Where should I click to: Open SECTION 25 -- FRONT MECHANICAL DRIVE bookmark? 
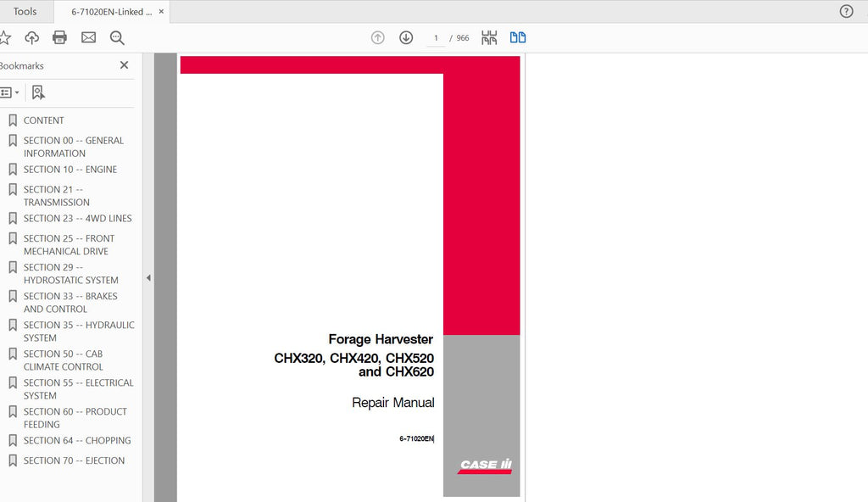click(70, 245)
